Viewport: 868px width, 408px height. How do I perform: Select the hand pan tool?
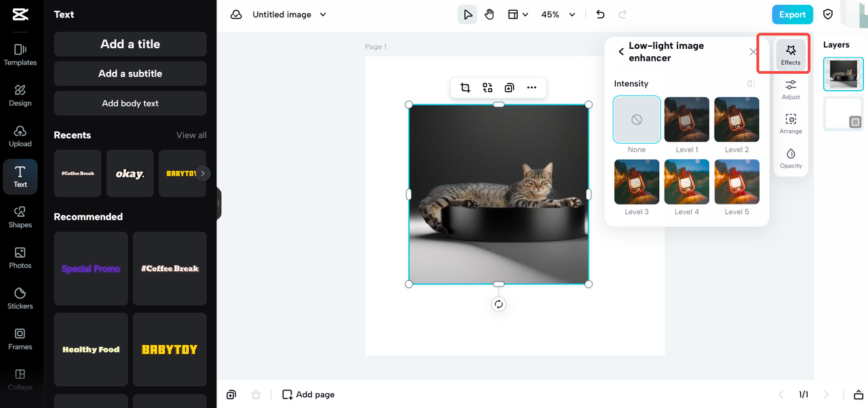tap(490, 14)
